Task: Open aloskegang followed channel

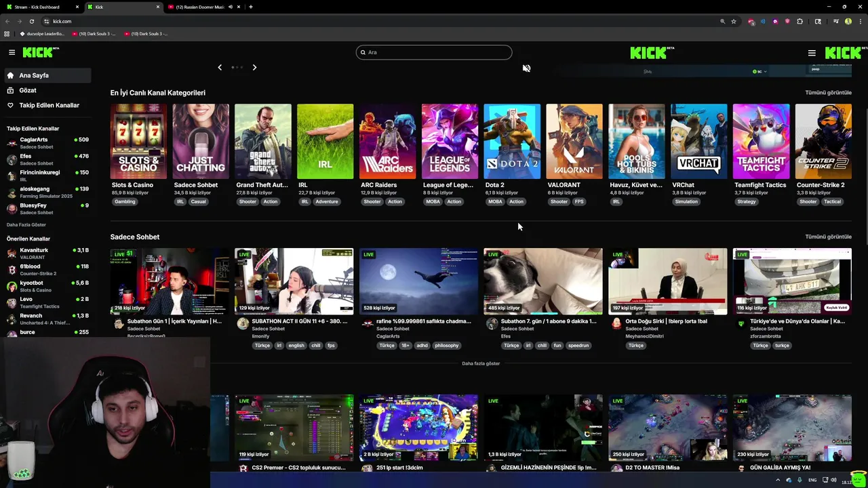Action: click(x=47, y=192)
